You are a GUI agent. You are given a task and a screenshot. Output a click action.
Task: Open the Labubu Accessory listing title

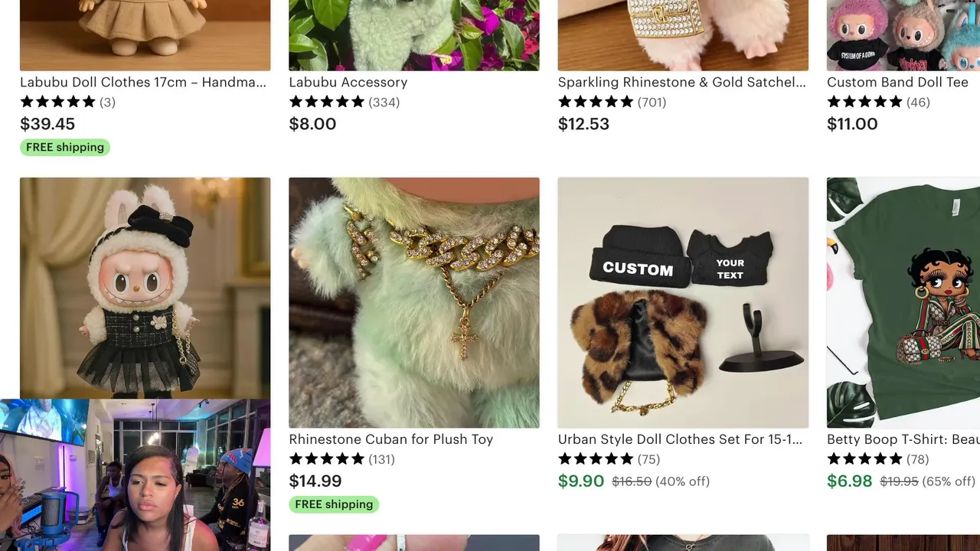348,82
